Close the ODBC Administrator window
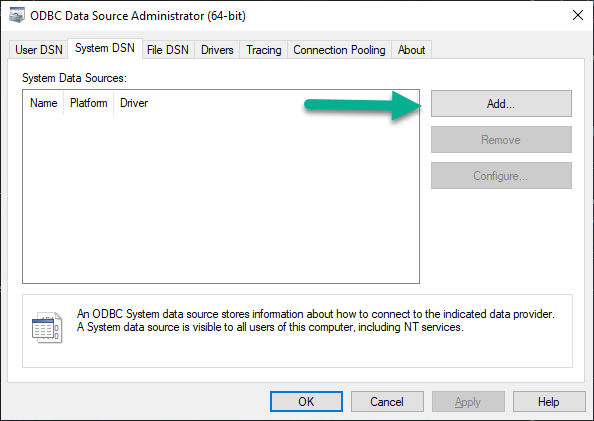Image resolution: width=594 pixels, height=421 pixels. 578,16
